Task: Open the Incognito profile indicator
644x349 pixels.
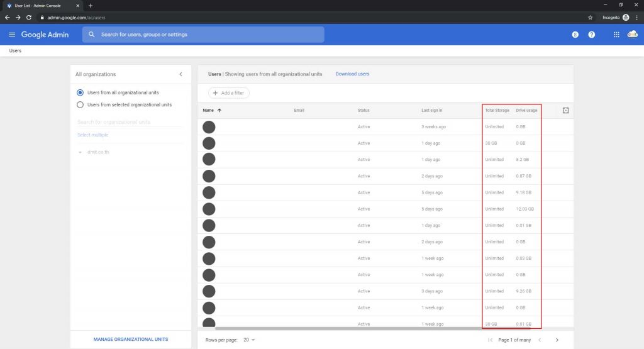Action: [616, 17]
